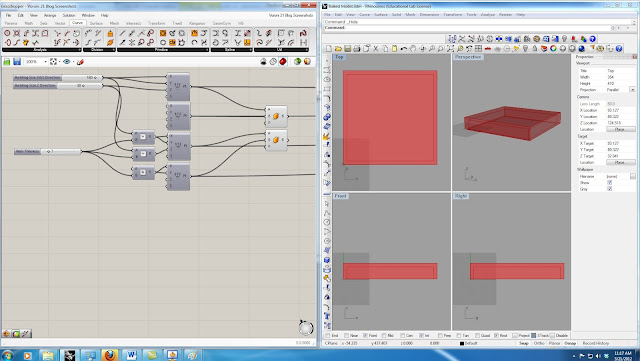
Task: Click the Rhino Cut scissors icon
Action: coord(376,49)
